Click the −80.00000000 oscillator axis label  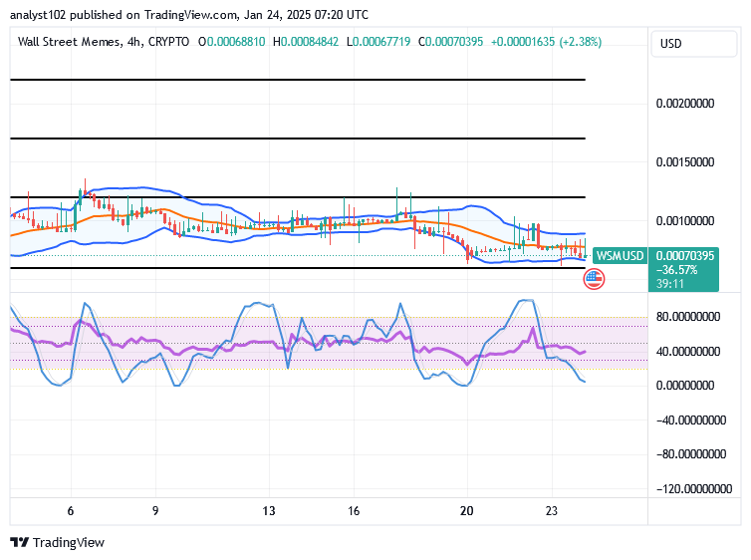[x=690, y=453]
